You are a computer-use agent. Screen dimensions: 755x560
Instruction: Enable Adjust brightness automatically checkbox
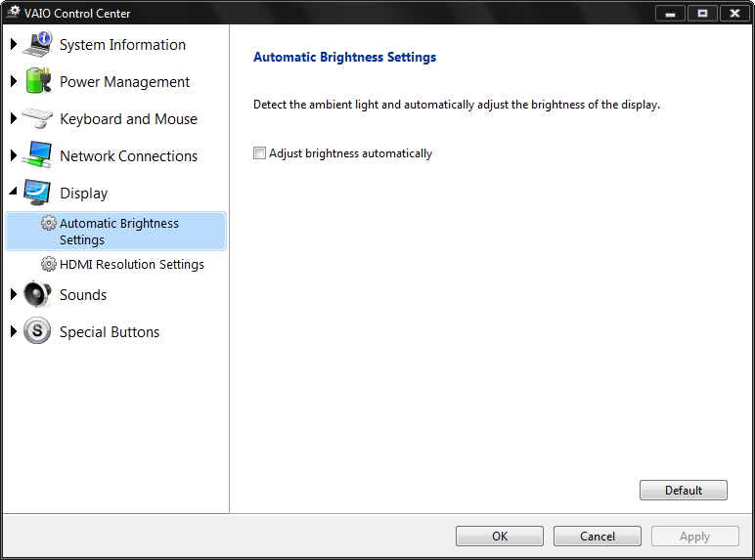(259, 153)
